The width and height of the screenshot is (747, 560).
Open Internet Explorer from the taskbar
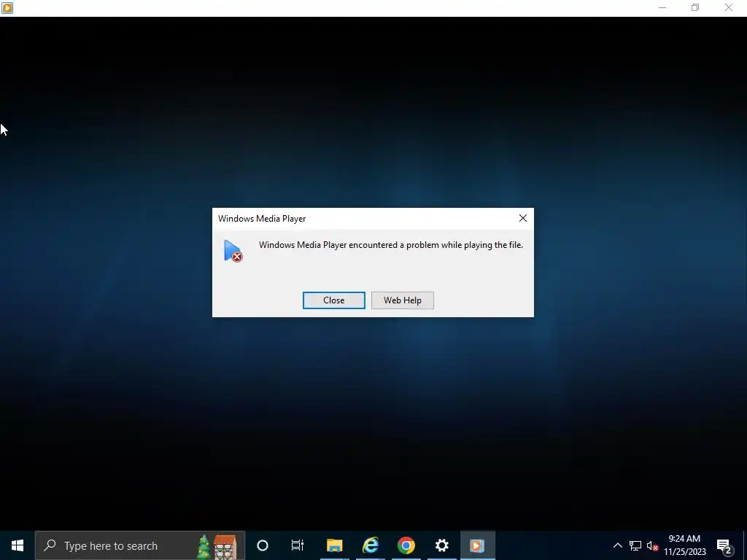pyautogui.click(x=370, y=545)
